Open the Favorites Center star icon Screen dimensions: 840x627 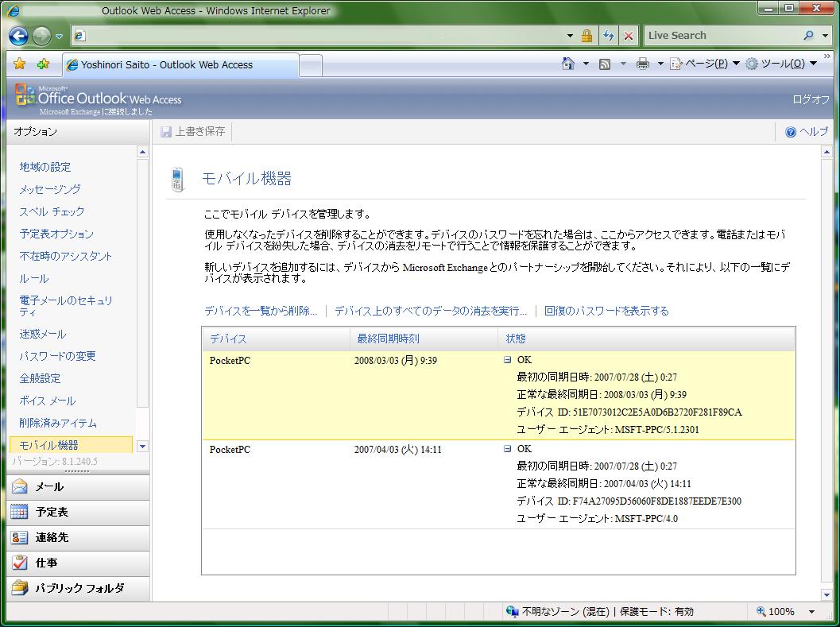click(x=20, y=64)
